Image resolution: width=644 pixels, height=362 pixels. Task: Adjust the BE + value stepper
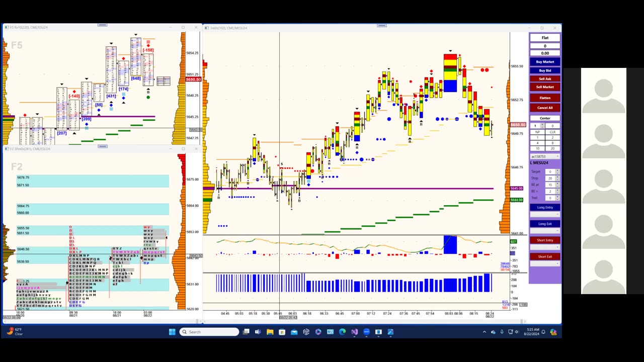[557, 191]
